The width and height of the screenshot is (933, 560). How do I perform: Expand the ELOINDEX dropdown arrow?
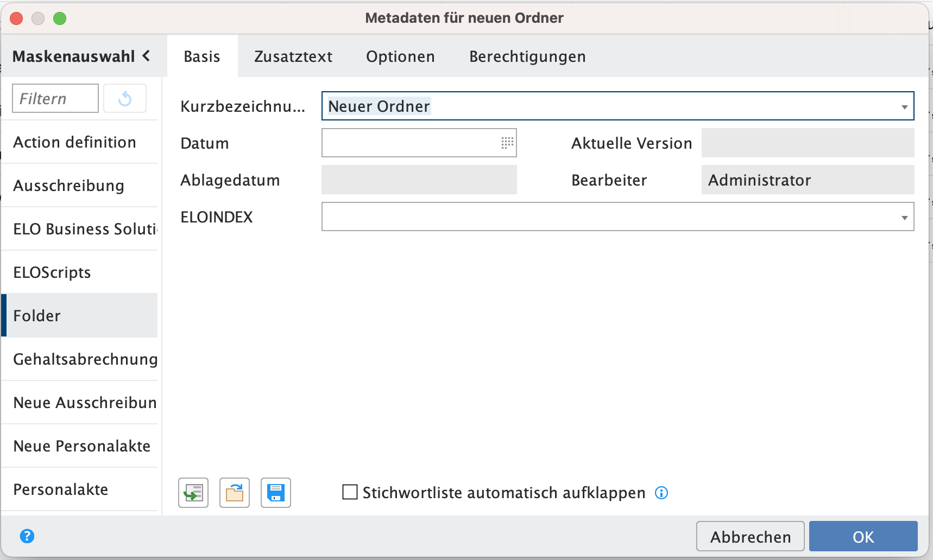(904, 218)
